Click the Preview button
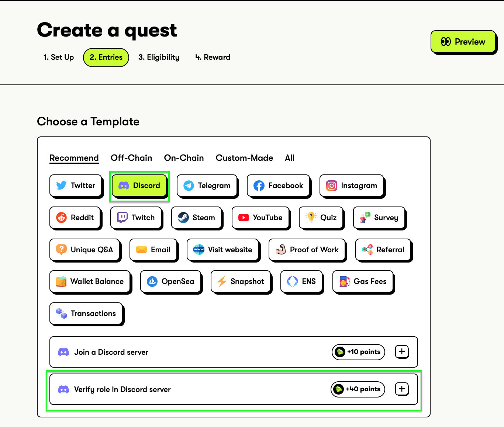Screen dimensions: 504x427 (463, 42)
